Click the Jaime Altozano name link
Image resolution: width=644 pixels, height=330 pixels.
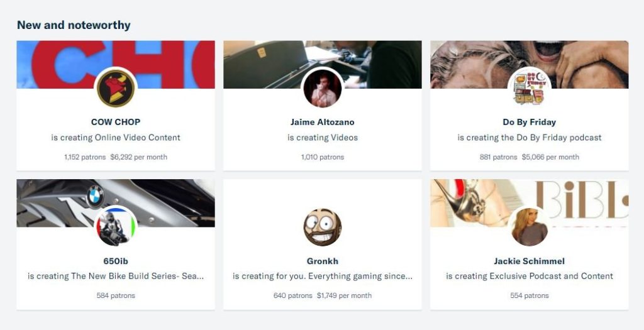tap(323, 122)
